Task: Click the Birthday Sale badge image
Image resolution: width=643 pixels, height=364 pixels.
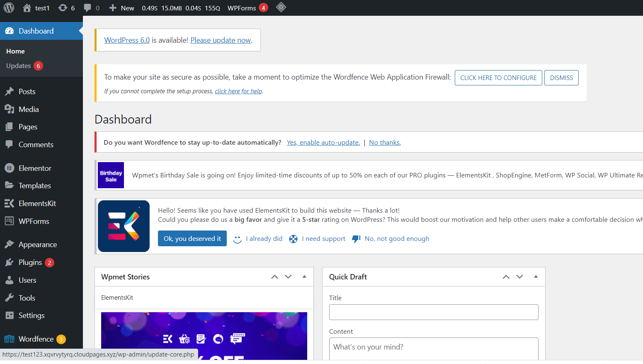Action: 111,175
